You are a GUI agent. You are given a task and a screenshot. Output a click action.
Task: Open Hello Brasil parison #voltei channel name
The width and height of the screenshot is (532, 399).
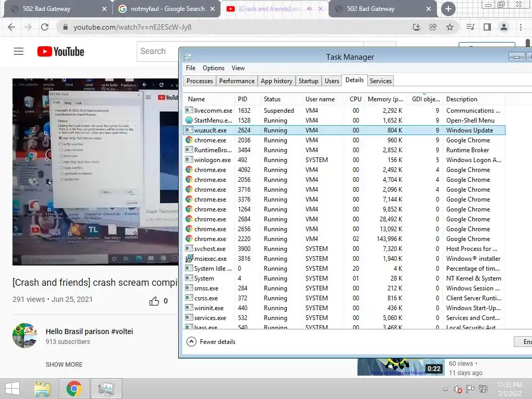89,331
